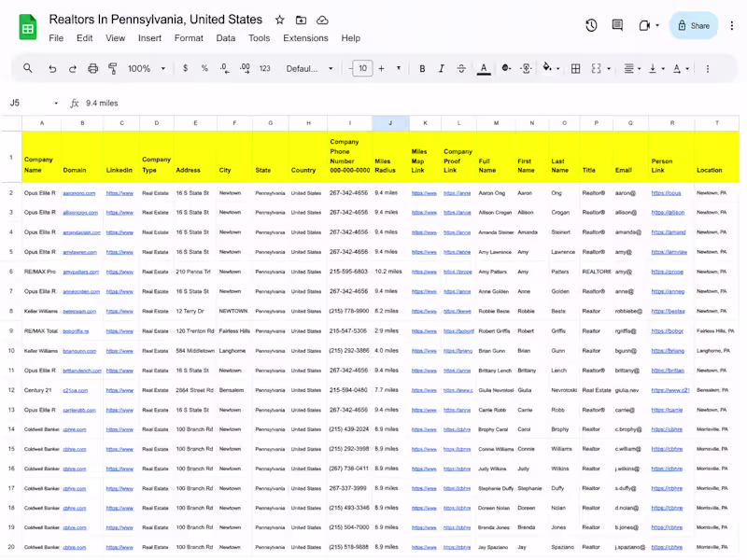Screen dimensions: 747x560
Task: Start a Meet call camera icon
Action: [x=644, y=26]
